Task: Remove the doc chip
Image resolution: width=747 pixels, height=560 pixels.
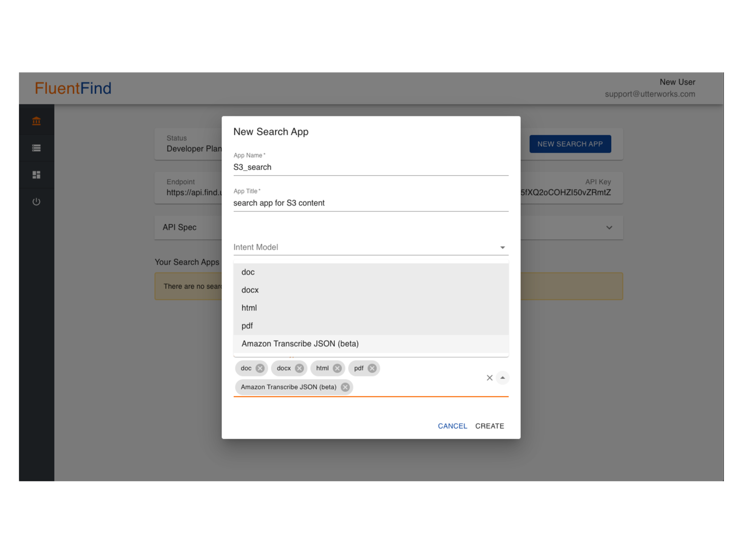Action: click(x=260, y=368)
